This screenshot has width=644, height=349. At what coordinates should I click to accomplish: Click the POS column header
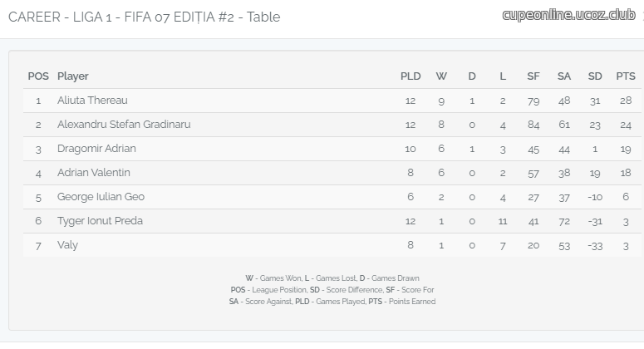[38, 76]
